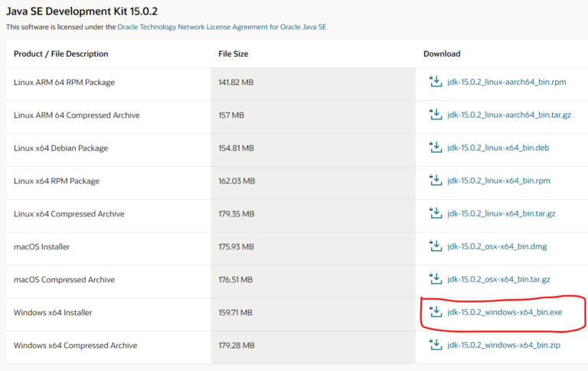The height and width of the screenshot is (371, 588).
Task: Click the File Size column header
Action: (234, 54)
